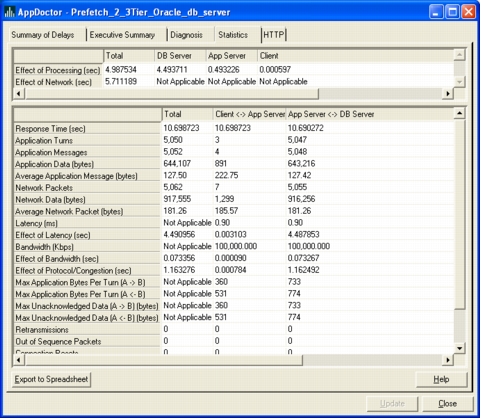Select the Latency (ms) row label
The image size is (482, 419).
pyautogui.click(x=87, y=223)
